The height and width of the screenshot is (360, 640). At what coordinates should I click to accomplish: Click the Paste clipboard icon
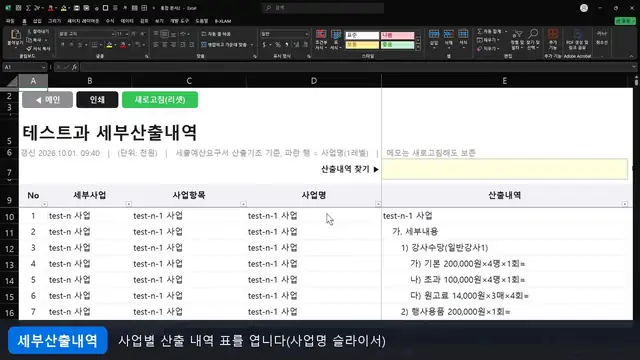[x=15, y=35]
